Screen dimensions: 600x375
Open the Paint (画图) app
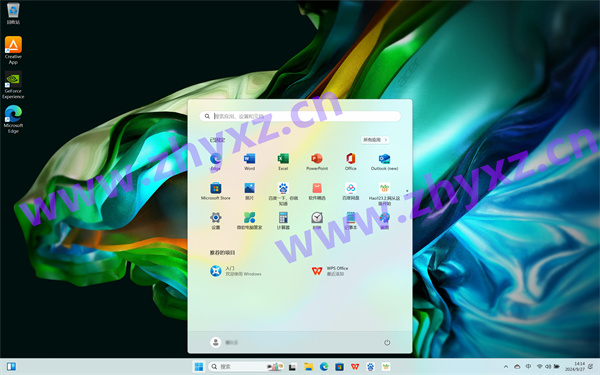[384, 221]
